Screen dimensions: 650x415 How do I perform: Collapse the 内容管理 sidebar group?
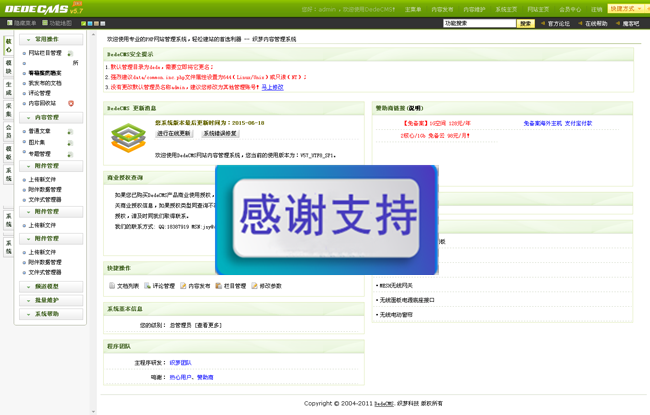click(x=51, y=118)
